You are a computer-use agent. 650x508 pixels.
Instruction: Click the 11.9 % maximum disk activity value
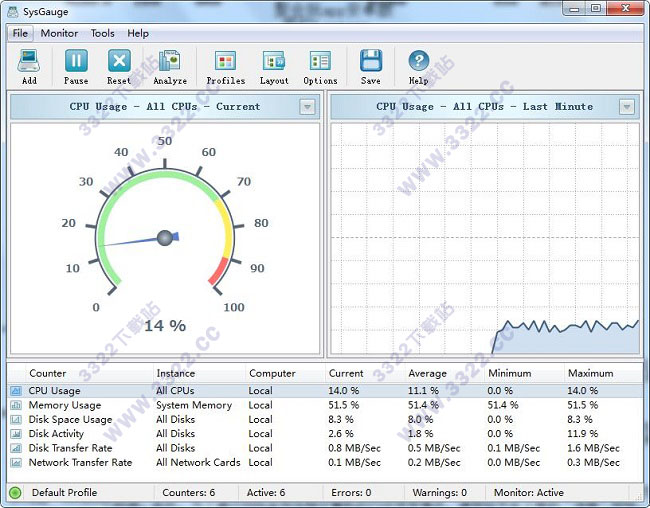point(582,434)
